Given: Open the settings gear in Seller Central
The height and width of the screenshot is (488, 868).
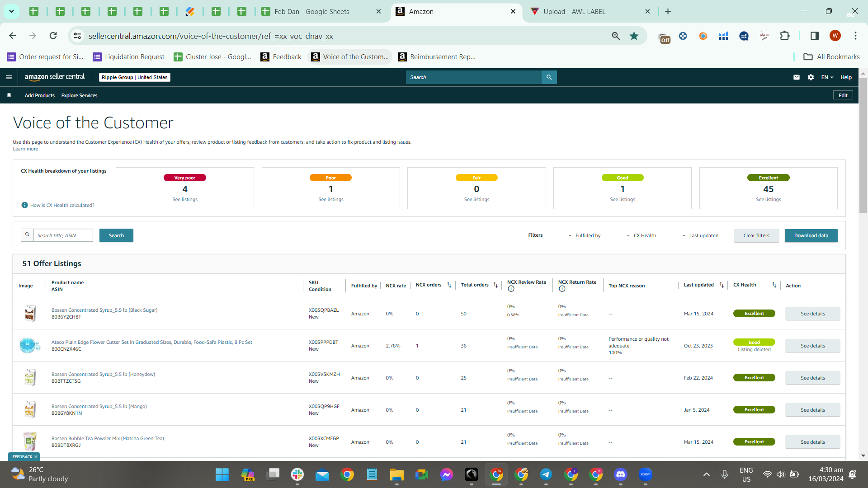Looking at the screenshot, I should pyautogui.click(x=811, y=77).
